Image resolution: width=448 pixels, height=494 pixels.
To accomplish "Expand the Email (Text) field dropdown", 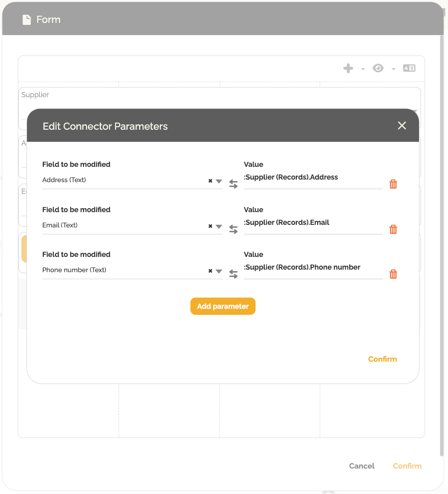I will tap(219, 226).
